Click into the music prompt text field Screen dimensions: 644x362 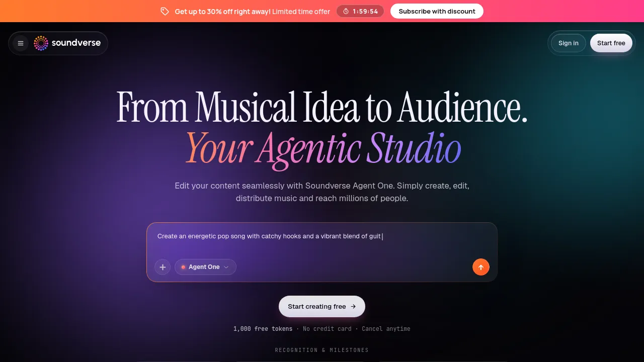point(322,236)
